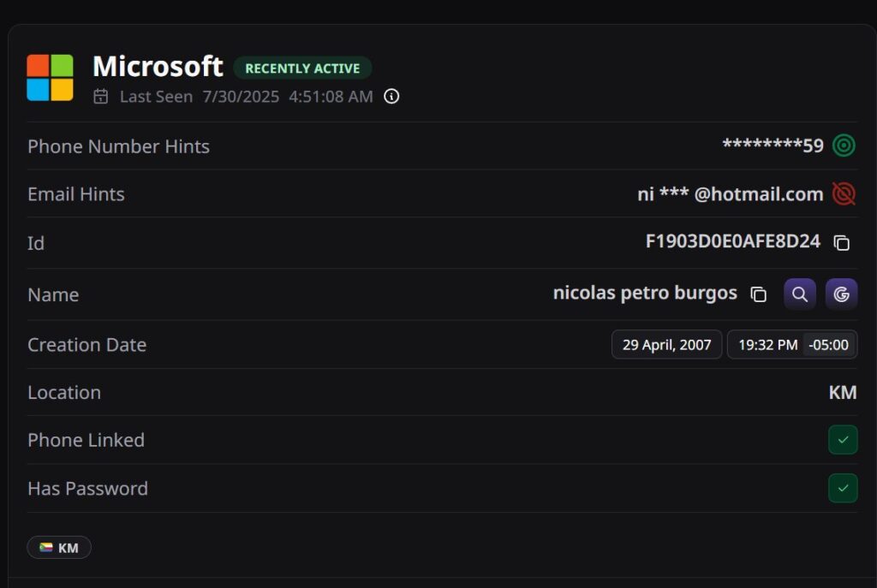Click the Last Seen 7/30/2025 date
Screen dimensions: 877x588
coord(241,97)
